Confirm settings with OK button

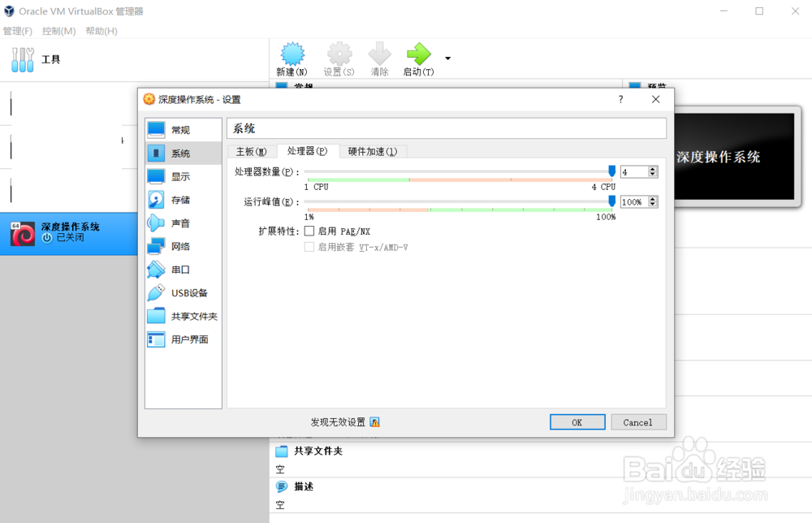pos(577,422)
